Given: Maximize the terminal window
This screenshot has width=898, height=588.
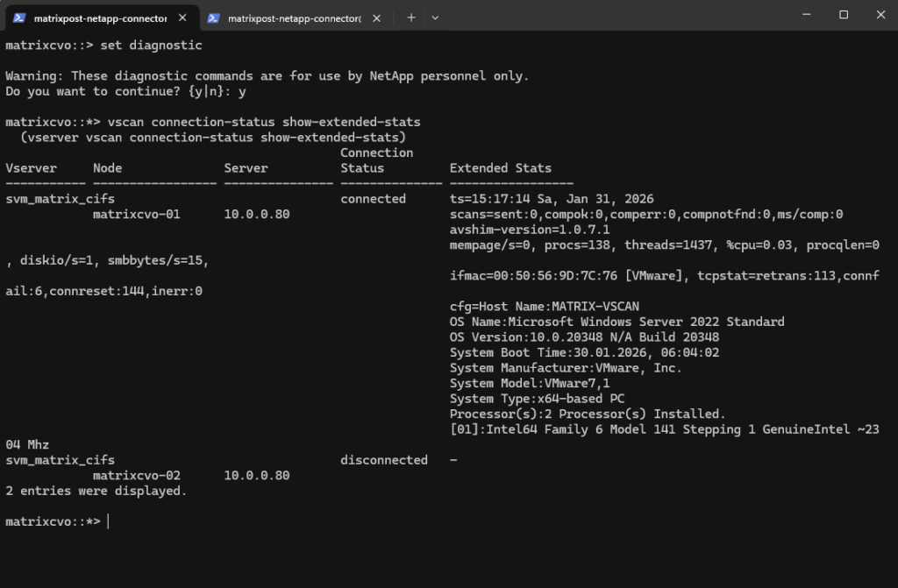Looking at the screenshot, I should tap(843, 14).
